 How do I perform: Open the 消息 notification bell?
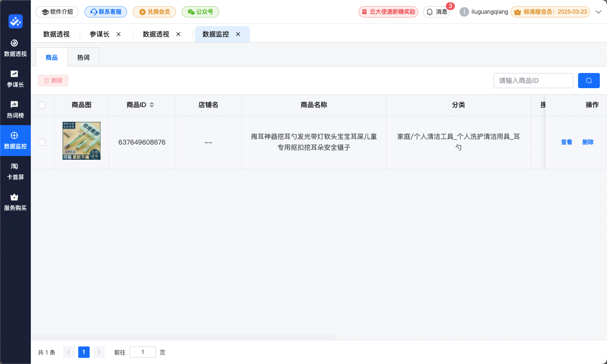(436, 12)
